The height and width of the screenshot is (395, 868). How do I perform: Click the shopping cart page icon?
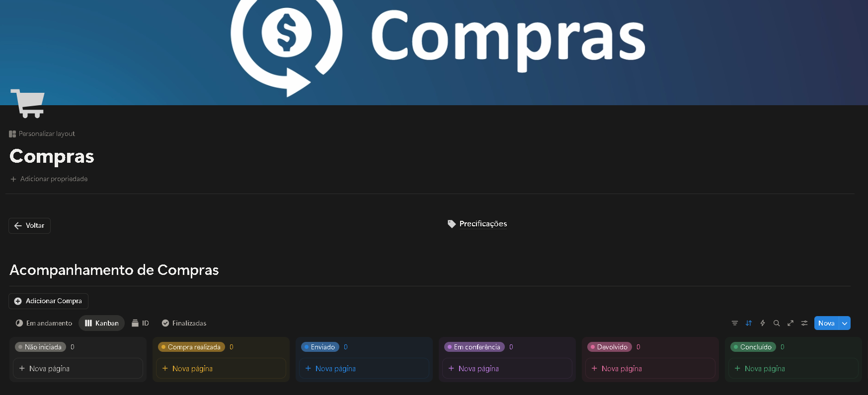(x=28, y=103)
